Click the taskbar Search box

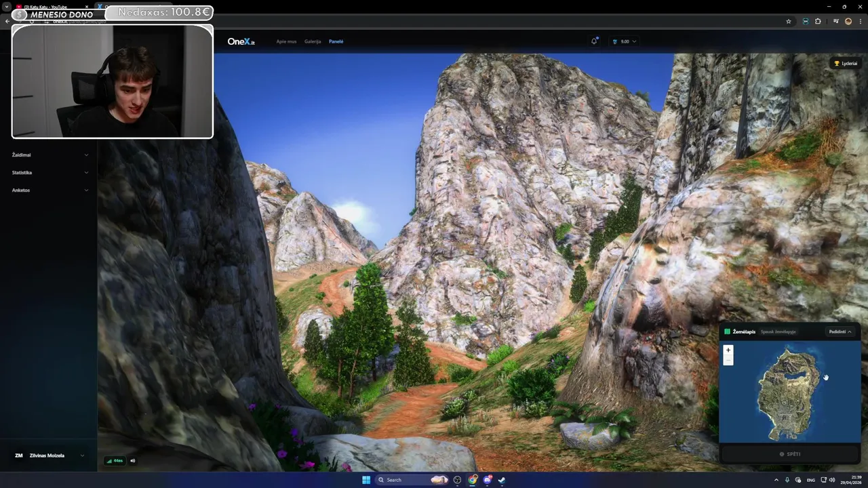[412, 480]
